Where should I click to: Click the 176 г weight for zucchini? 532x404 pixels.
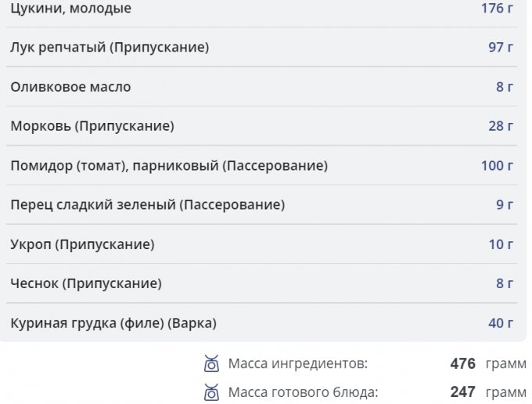497,9
